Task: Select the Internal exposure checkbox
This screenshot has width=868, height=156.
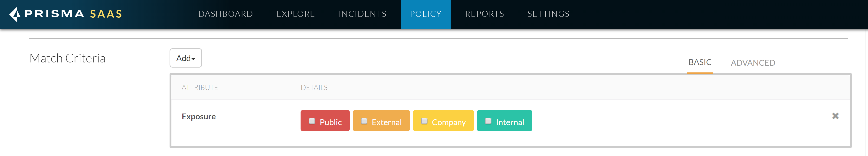Action: pyautogui.click(x=488, y=121)
